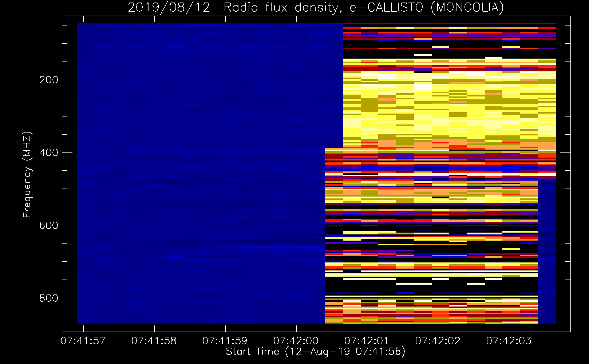Click the 07:42:01 time tick label

367,341
